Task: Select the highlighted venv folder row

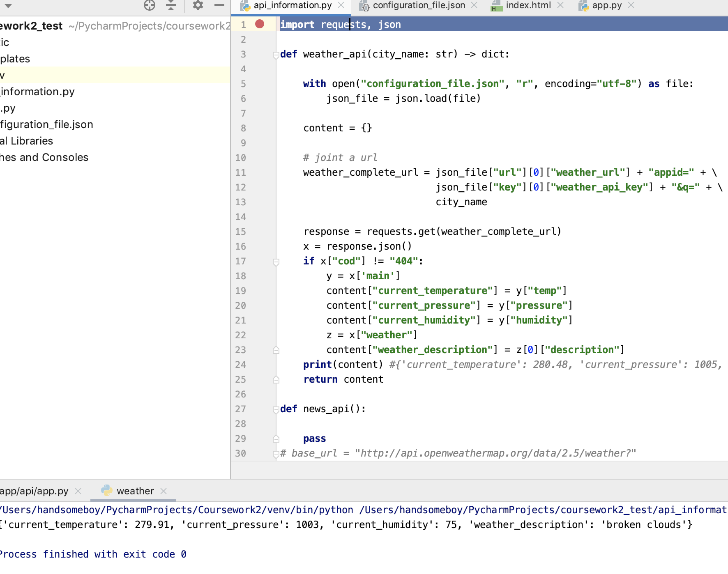Action: [115, 75]
